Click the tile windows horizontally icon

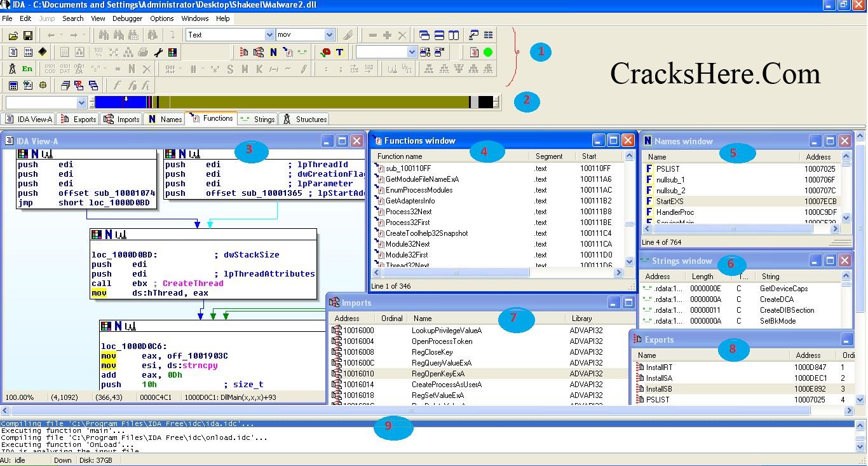coord(439,35)
